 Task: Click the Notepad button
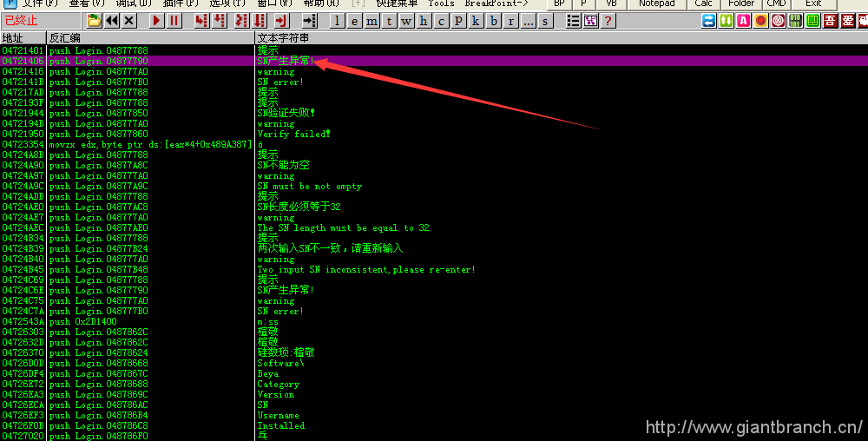pos(656,3)
